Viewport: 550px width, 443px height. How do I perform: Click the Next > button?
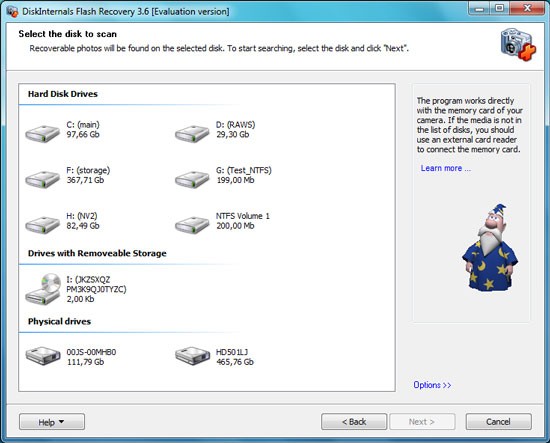tap(422, 422)
